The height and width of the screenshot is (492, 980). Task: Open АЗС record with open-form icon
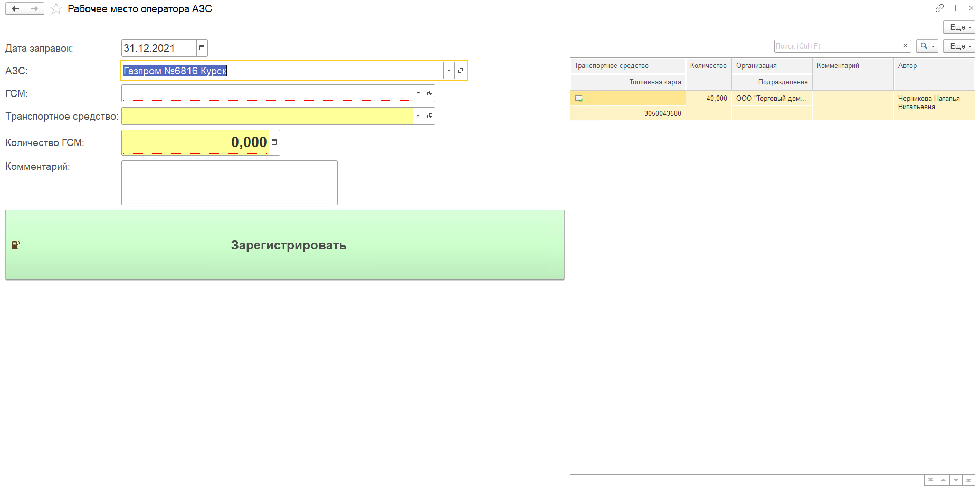click(460, 71)
